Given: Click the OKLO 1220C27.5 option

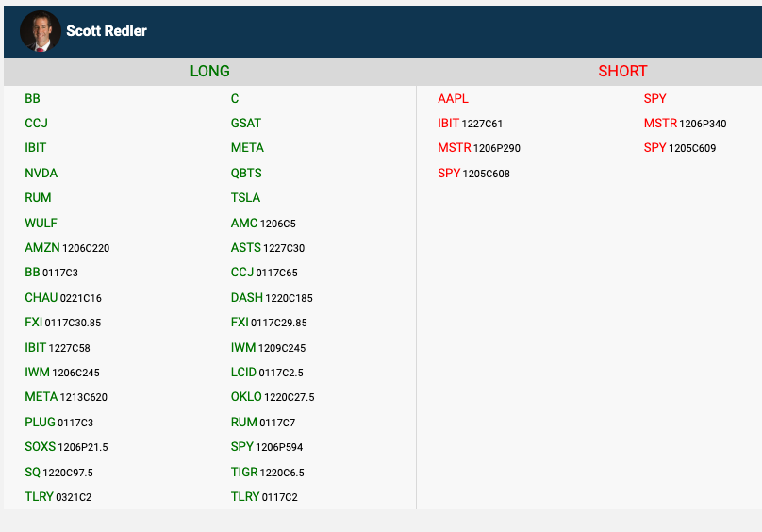Looking at the screenshot, I should (273, 397).
